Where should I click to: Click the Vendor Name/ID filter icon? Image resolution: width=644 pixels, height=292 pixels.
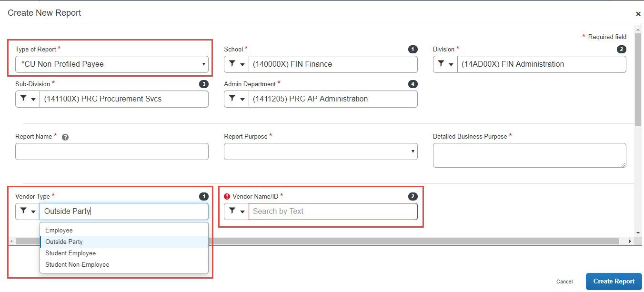231,211
